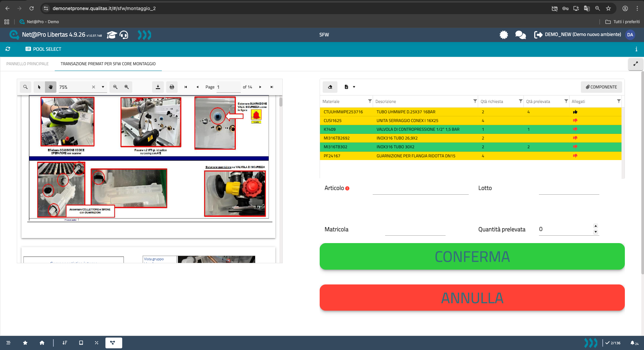Open the POOL SELECT menu item

click(x=43, y=49)
